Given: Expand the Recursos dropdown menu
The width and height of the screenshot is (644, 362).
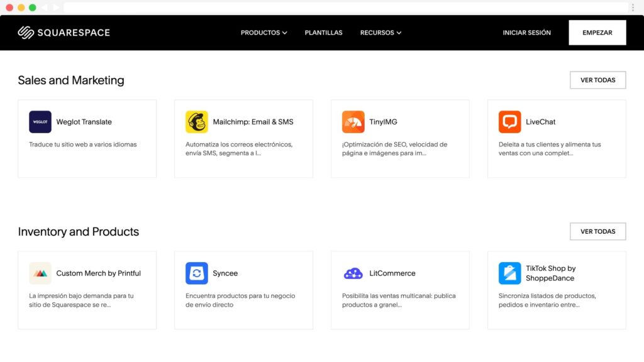Looking at the screenshot, I should click(380, 33).
